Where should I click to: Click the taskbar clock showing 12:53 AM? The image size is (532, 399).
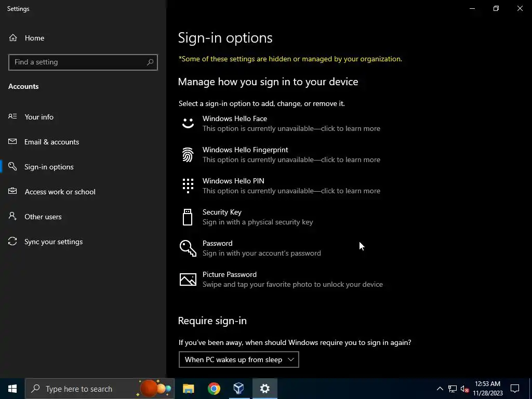[x=487, y=389]
